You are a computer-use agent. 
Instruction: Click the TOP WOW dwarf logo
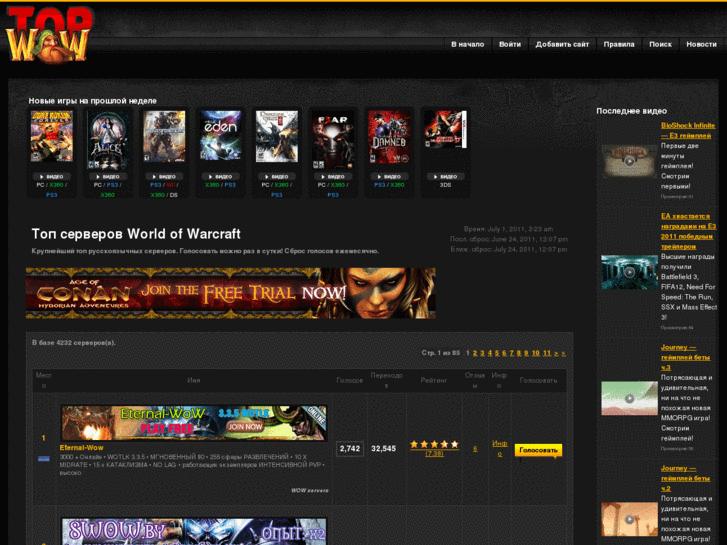(48, 35)
